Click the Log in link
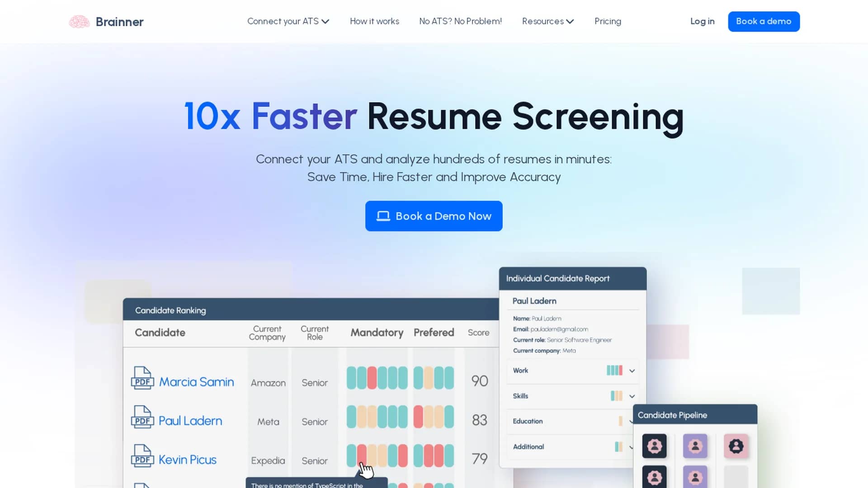The width and height of the screenshot is (868, 488). [702, 21]
